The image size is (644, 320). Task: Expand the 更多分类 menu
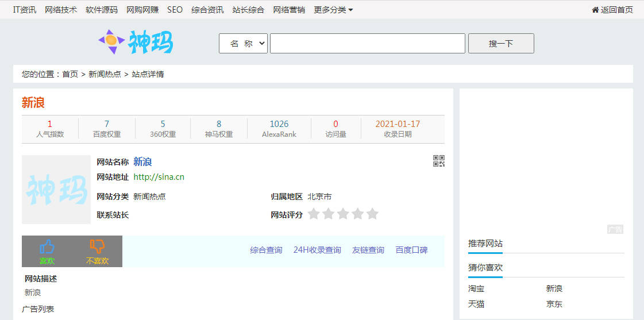pos(333,10)
